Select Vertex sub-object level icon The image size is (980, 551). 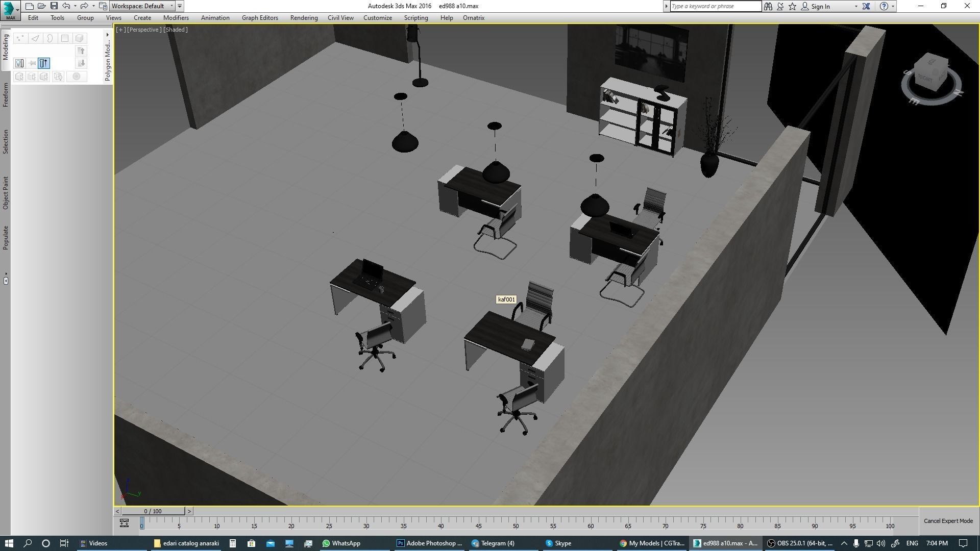(20, 38)
